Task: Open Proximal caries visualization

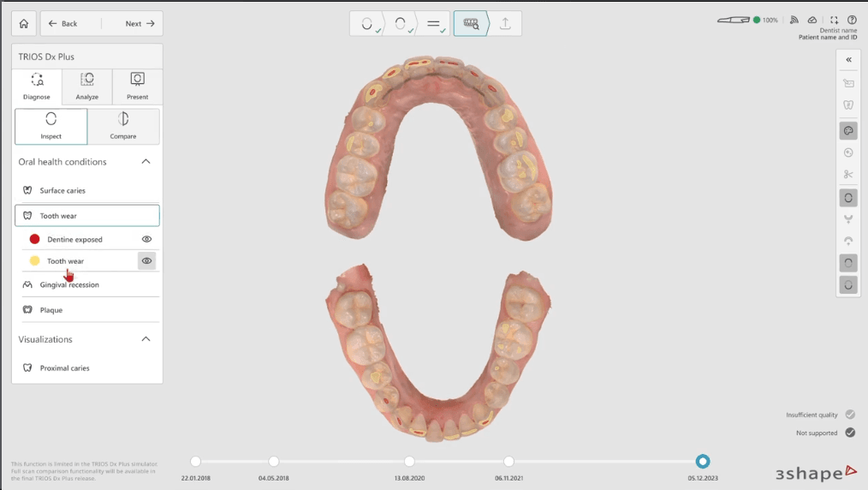Action: 87,367
